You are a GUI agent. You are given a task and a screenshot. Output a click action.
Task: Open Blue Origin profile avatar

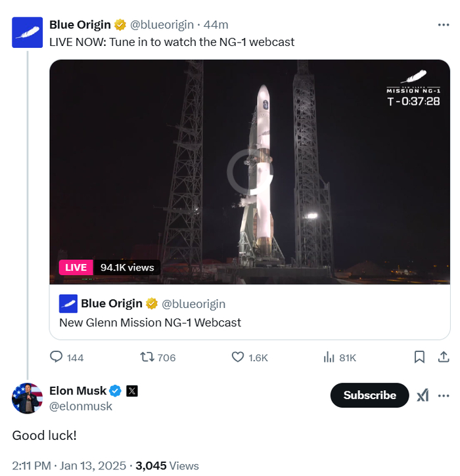click(28, 33)
